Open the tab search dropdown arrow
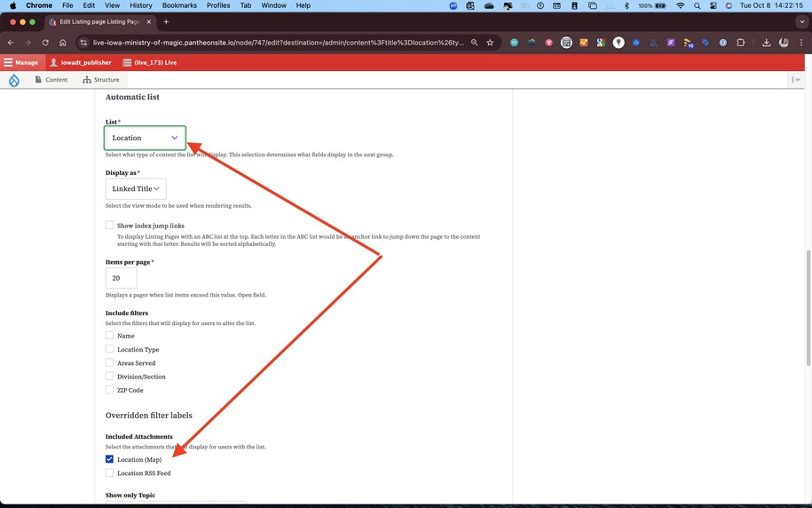812x508 pixels. click(802, 22)
